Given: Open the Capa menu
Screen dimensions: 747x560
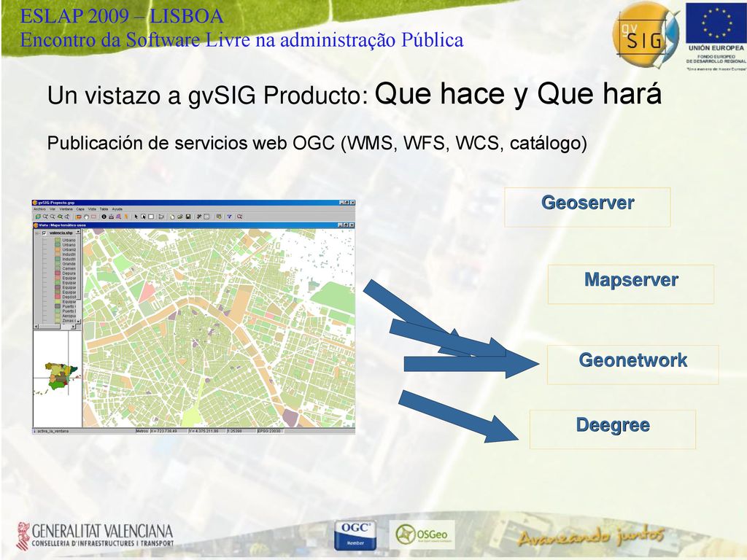Looking at the screenshot, I should point(80,209).
